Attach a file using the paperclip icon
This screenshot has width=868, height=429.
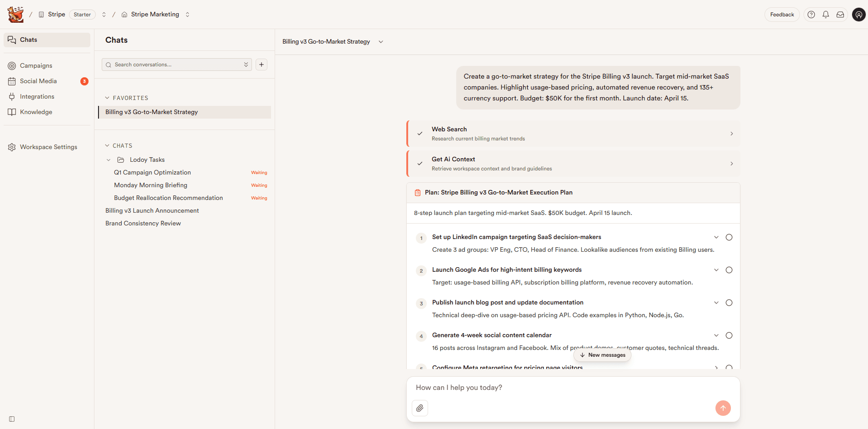click(x=419, y=408)
